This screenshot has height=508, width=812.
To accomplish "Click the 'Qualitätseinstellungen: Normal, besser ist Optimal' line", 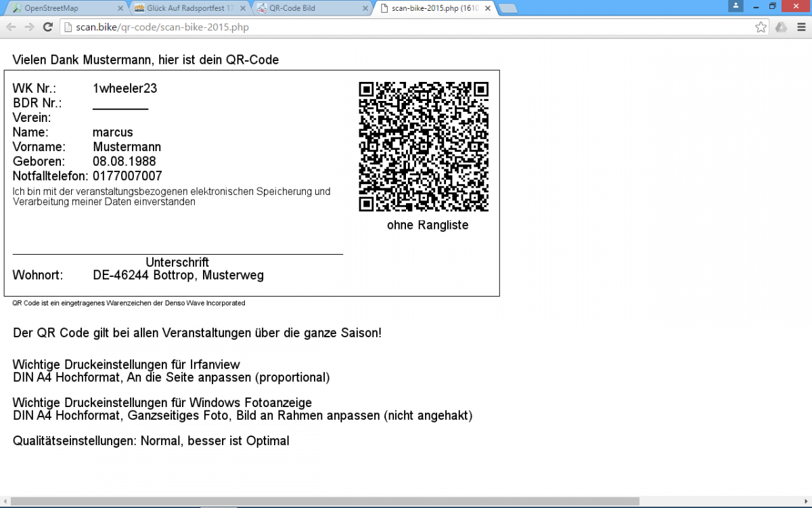I will [x=151, y=441].
